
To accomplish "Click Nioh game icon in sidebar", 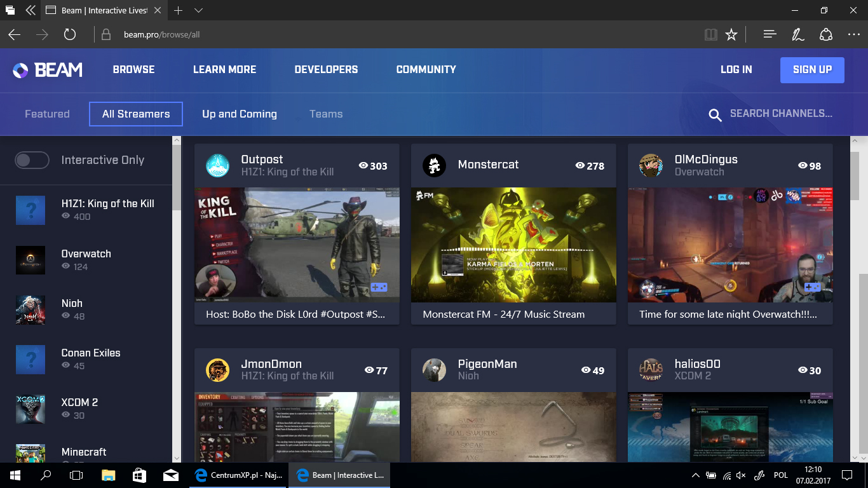I will (x=31, y=309).
